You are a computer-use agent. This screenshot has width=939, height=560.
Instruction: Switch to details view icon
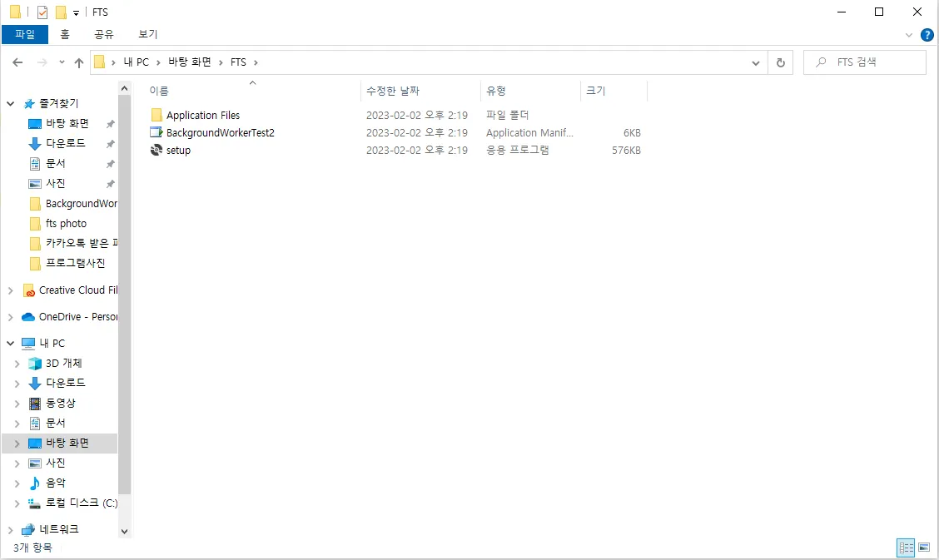[x=906, y=548]
